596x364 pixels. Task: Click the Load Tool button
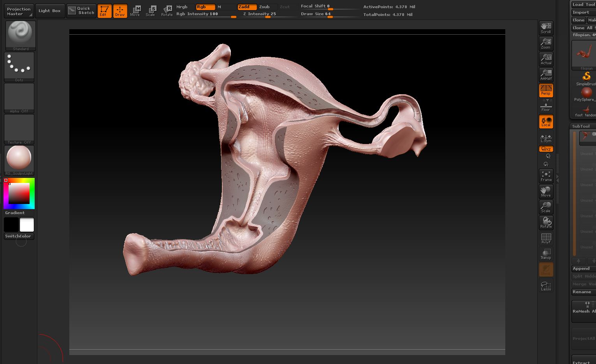point(584,5)
